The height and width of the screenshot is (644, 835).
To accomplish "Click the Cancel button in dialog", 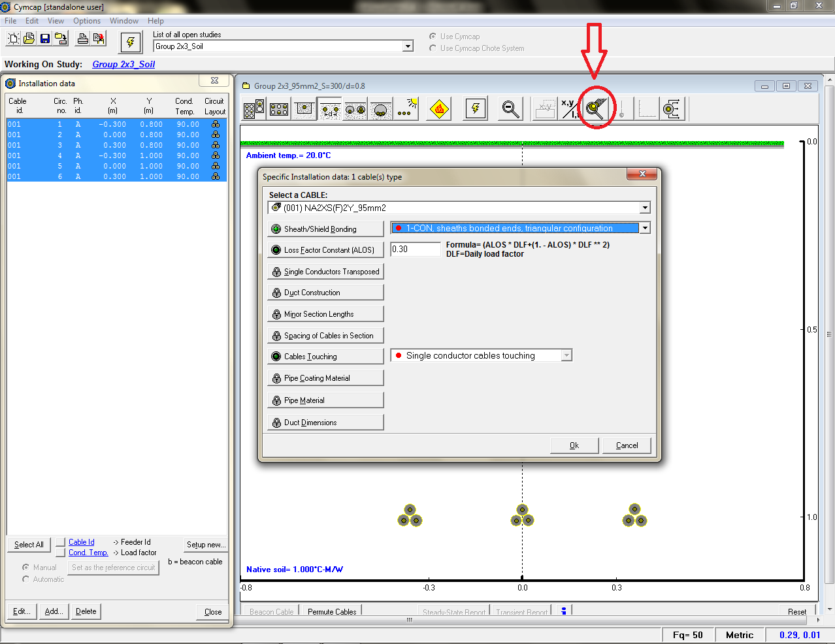I will point(627,445).
